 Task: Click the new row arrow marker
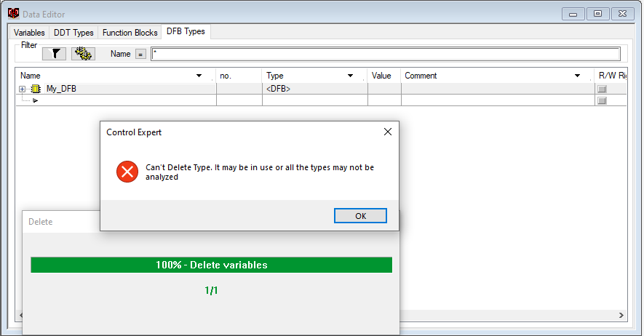[x=36, y=100]
